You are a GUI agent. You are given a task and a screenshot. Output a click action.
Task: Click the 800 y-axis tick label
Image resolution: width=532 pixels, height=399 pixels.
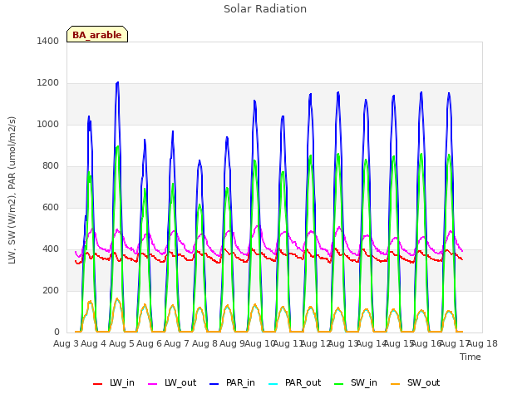(x=51, y=166)
